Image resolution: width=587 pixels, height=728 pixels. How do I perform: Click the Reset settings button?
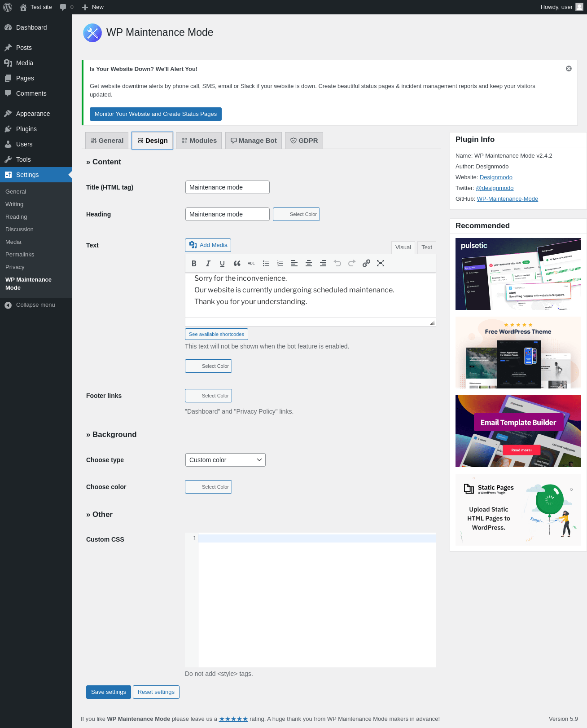pyautogui.click(x=156, y=692)
